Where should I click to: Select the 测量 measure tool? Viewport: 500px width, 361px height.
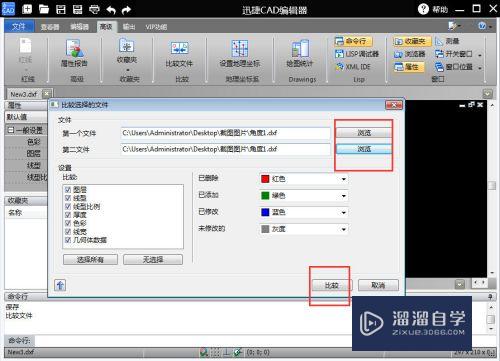click(x=447, y=41)
